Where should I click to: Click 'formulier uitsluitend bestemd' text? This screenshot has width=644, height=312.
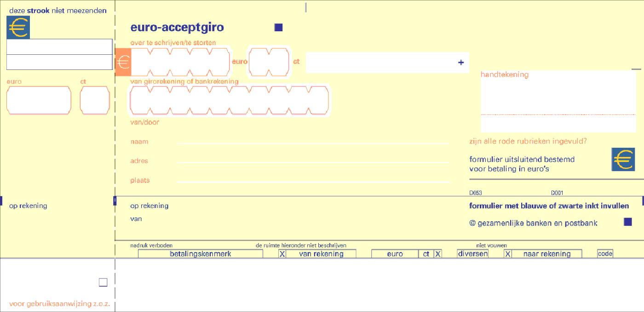click(x=522, y=159)
